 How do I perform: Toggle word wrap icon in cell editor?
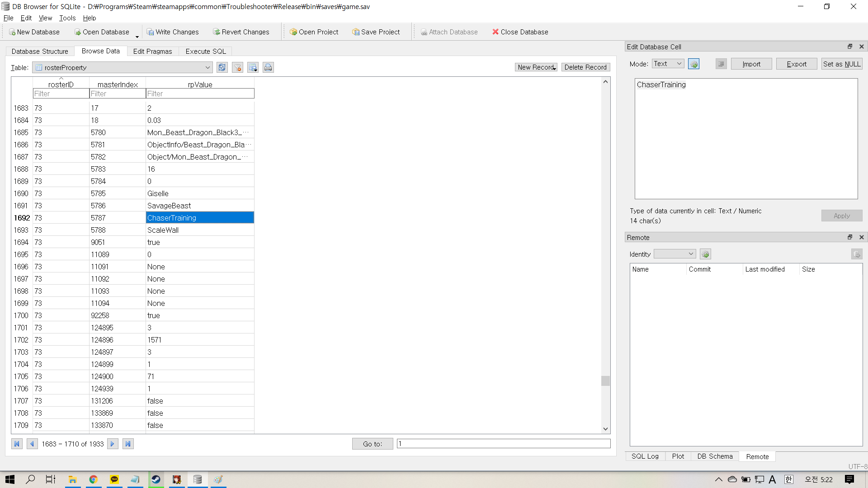coord(721,64)
